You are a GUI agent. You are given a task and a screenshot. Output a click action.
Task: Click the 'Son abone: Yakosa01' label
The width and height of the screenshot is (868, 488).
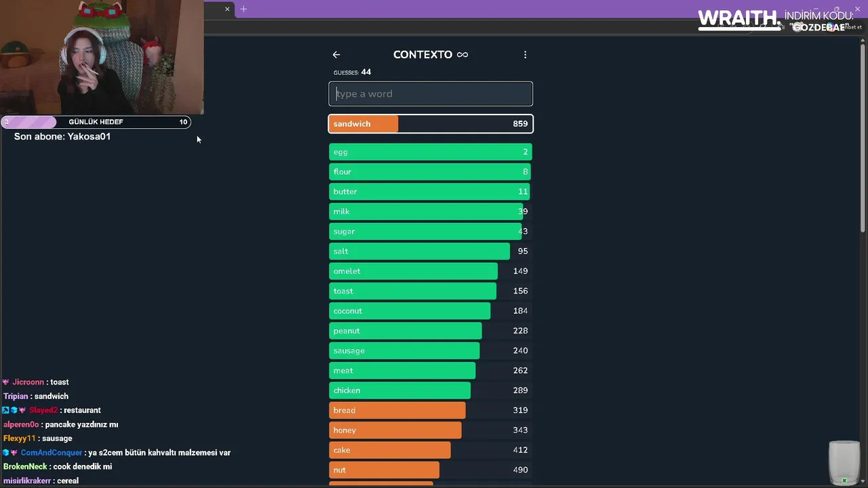click(62, 136)
